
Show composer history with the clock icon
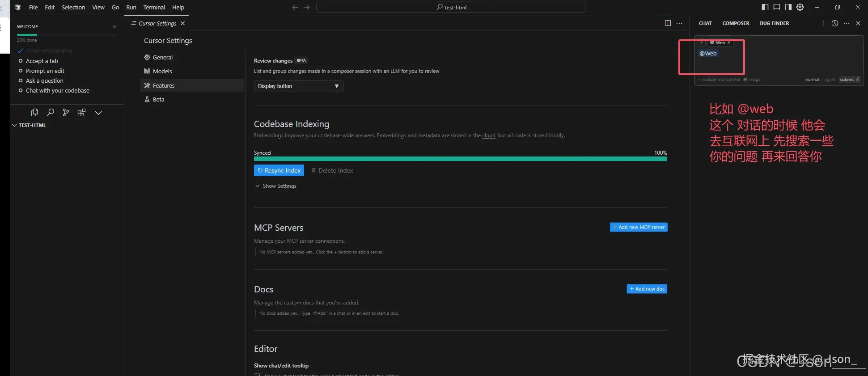(834, 23)
